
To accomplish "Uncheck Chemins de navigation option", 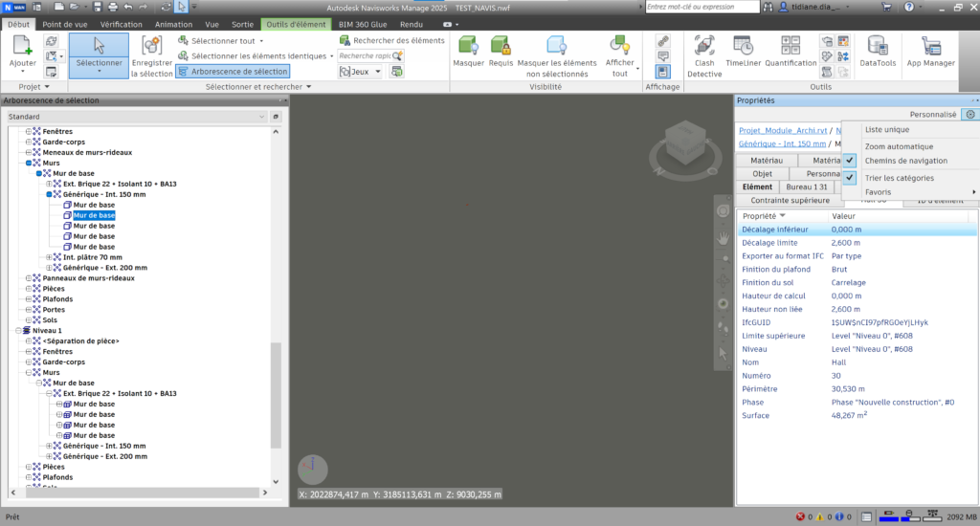I will (x=849, y=161).
